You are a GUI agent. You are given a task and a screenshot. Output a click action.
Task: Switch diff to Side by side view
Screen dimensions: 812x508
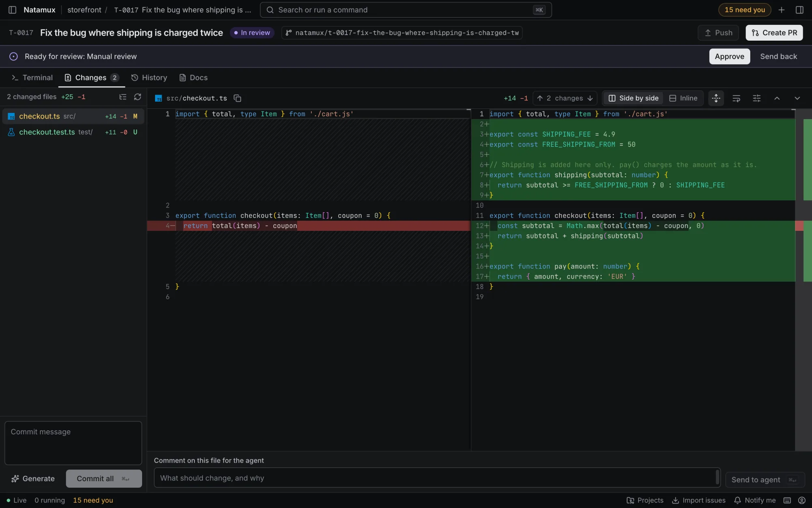(634, 98)
